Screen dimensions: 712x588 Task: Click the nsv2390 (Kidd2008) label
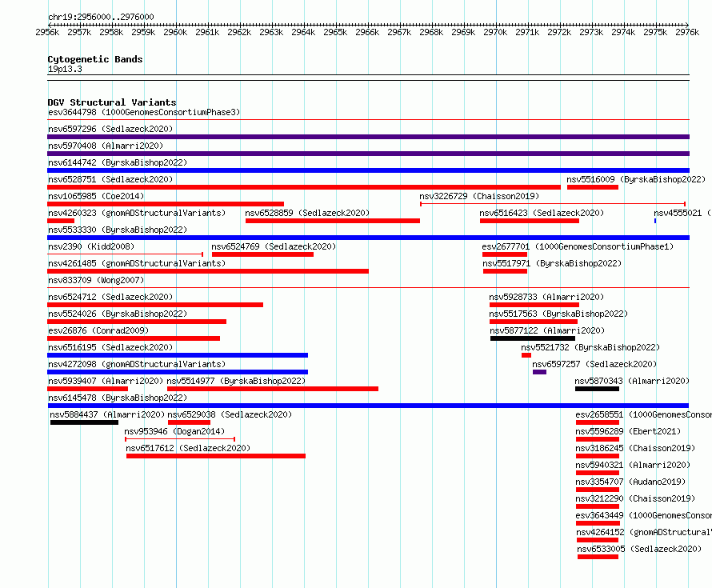(x=91, y=246)
